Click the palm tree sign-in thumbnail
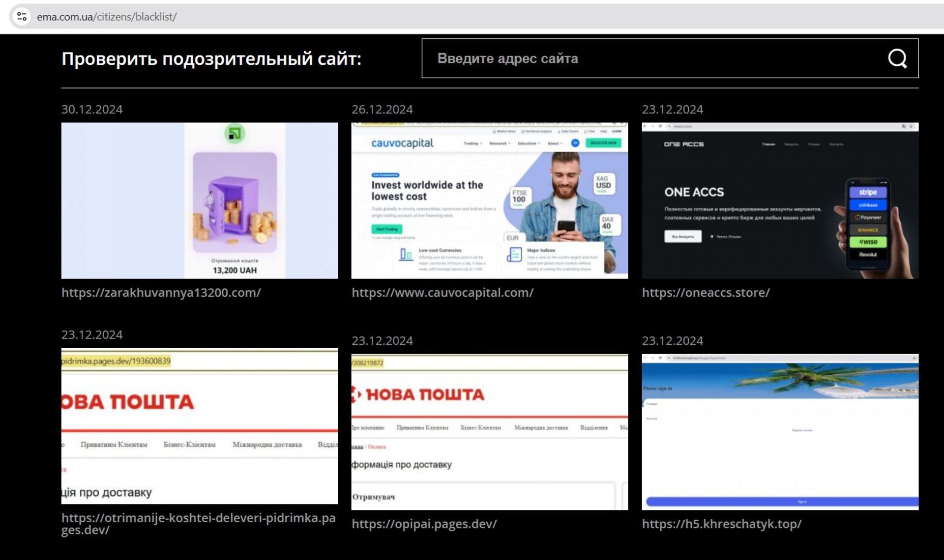The width and height of the screenshot is (944, 560). point(780,432)
